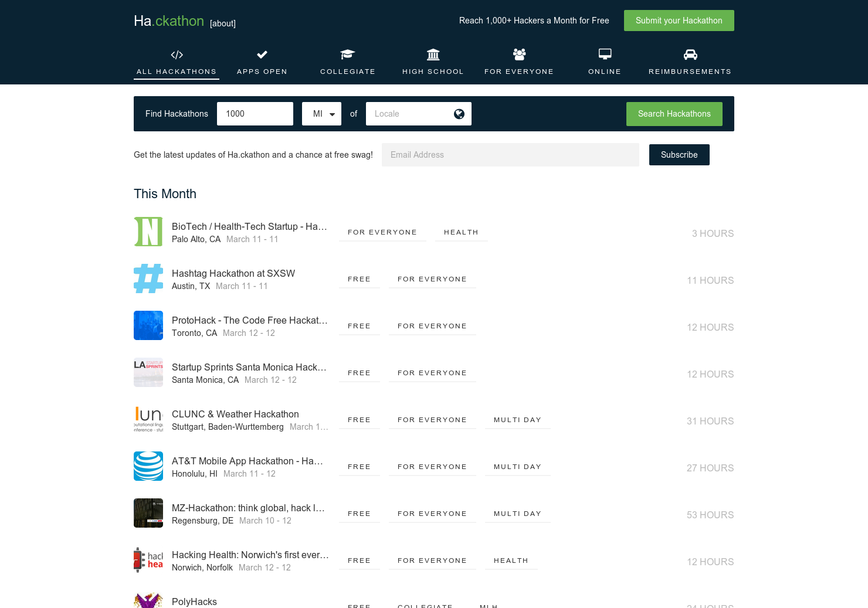The image size is (868, 608).
Task: Click Multi Day tag on MZ-Hackathon row
Action: pos(517,514)
